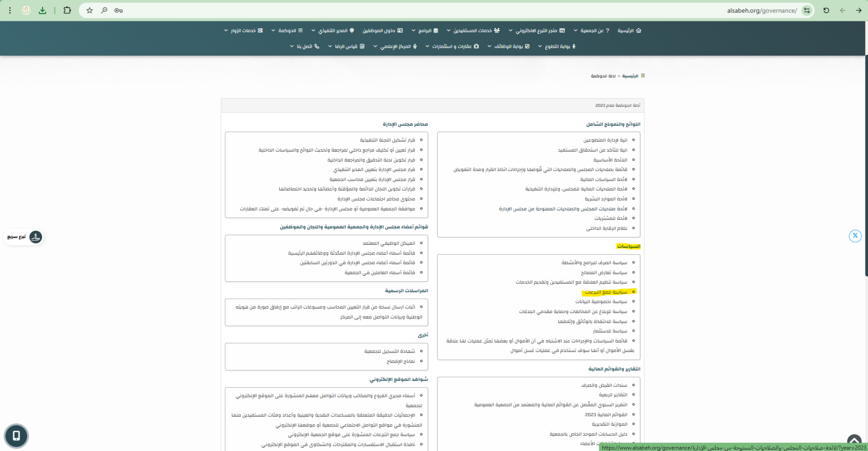868x451 pixels.
Task: Open the الرئيسية home menu item
Action: coord(629,30)
